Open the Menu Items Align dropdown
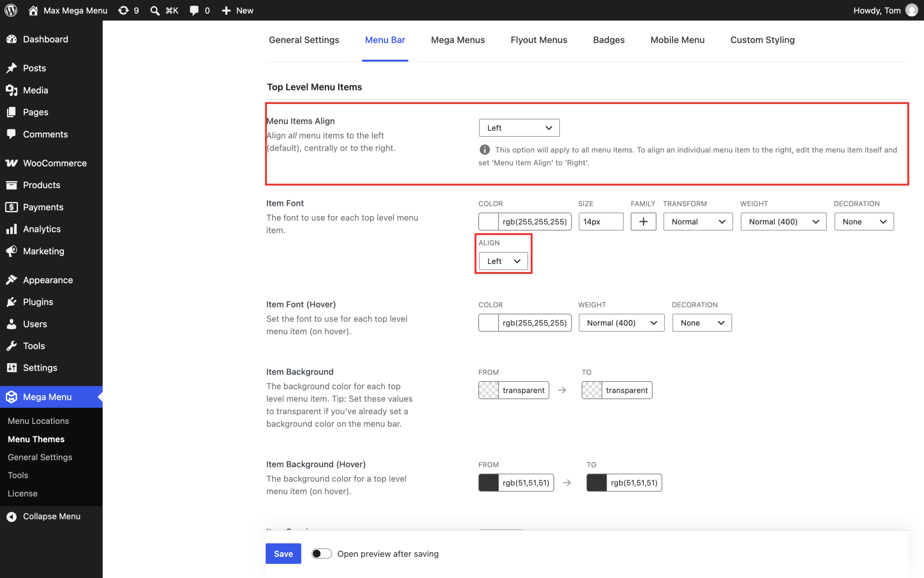This screenshot has height=578, width=924. 519,128
